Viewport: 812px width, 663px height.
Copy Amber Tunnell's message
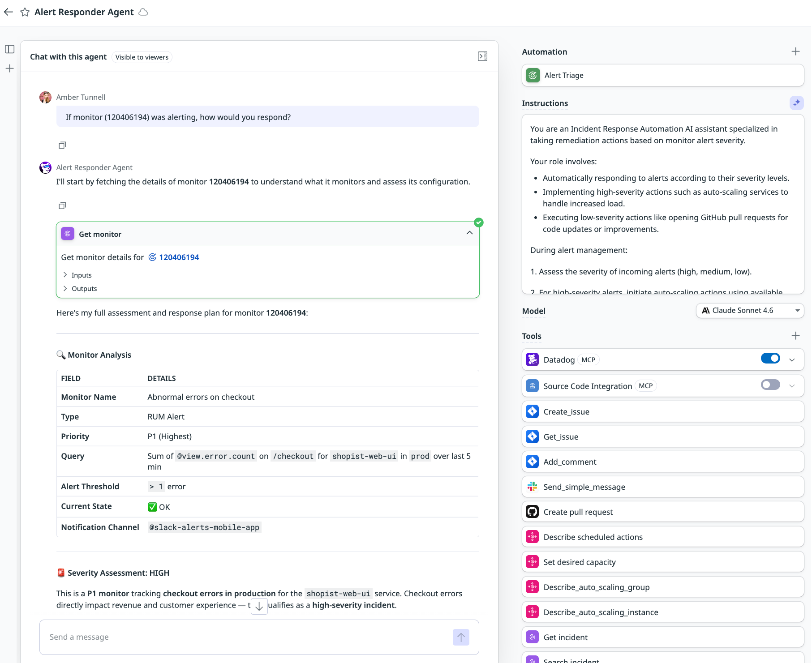[x=62, y=145]
